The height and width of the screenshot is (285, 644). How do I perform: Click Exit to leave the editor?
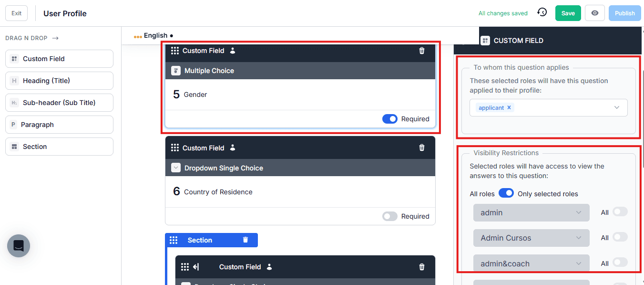click(x=16, y=13)
